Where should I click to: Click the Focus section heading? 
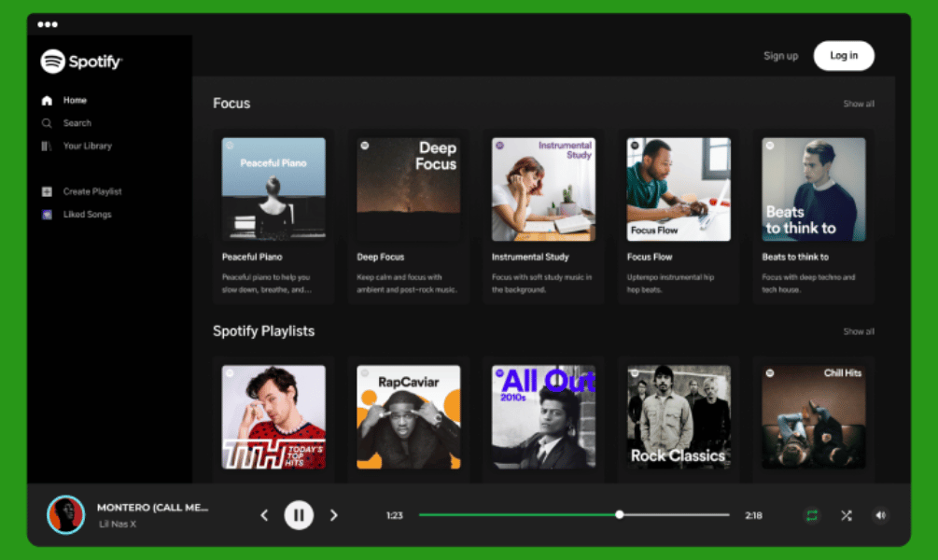click(231, 104)
